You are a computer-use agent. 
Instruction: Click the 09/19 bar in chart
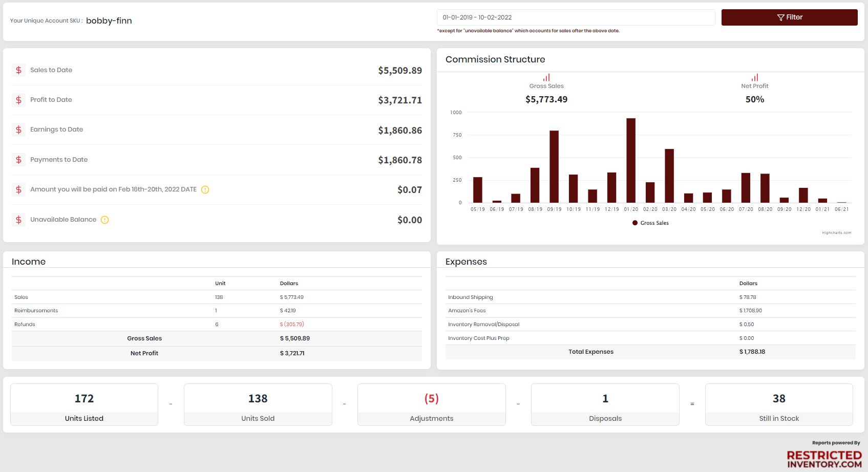click(554, 166)
